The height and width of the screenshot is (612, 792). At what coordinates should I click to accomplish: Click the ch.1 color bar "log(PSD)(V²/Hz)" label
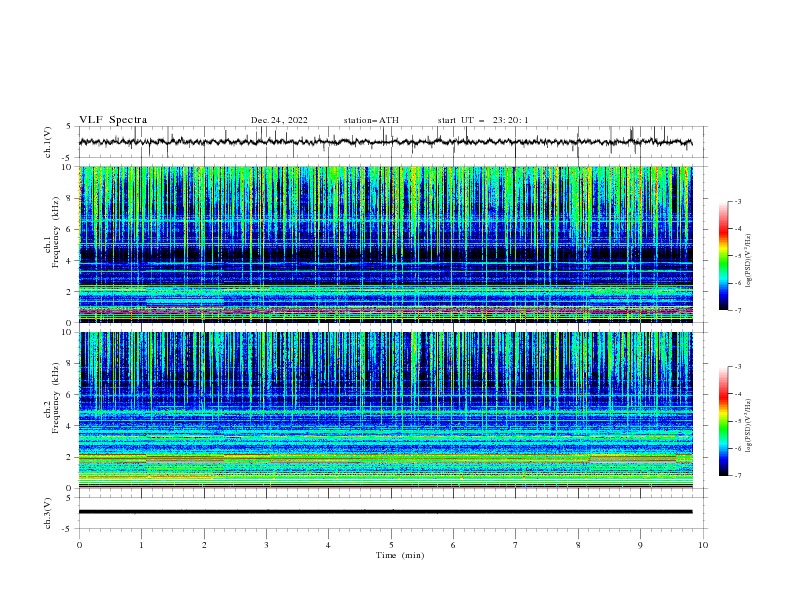pos(749,261)
